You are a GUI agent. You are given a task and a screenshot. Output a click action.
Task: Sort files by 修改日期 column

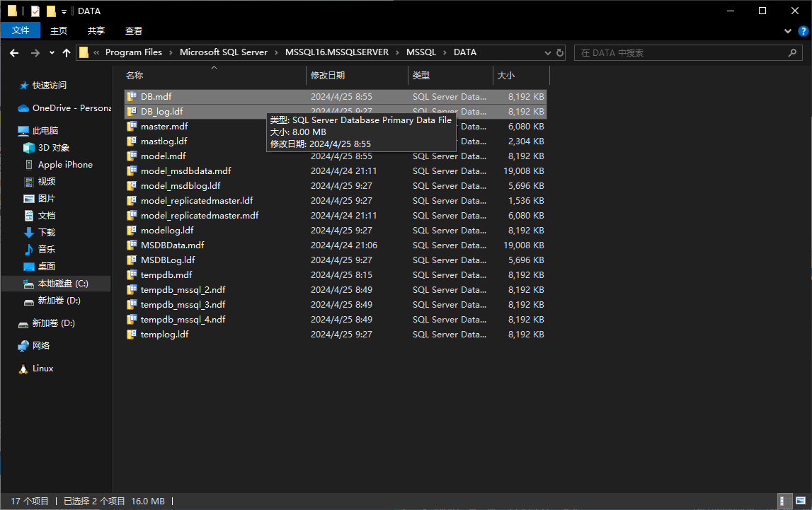point(328,75)
